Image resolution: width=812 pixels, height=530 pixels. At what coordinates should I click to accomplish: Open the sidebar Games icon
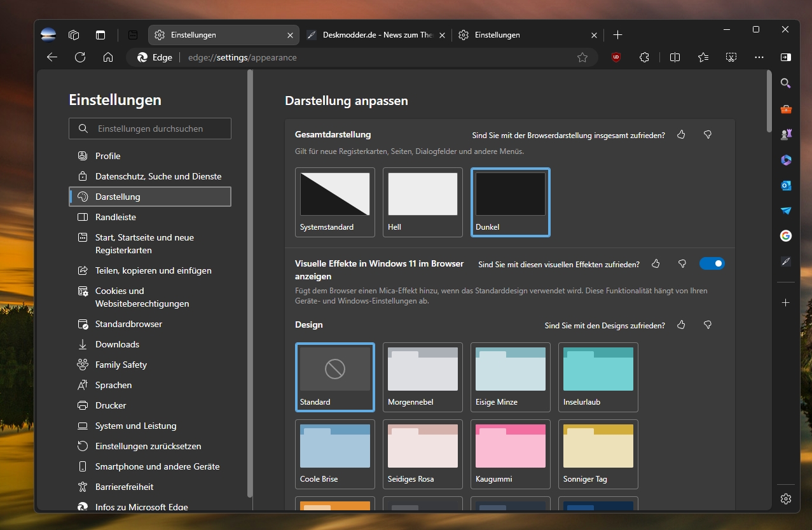pyautogui.click(x=786, y=134)
